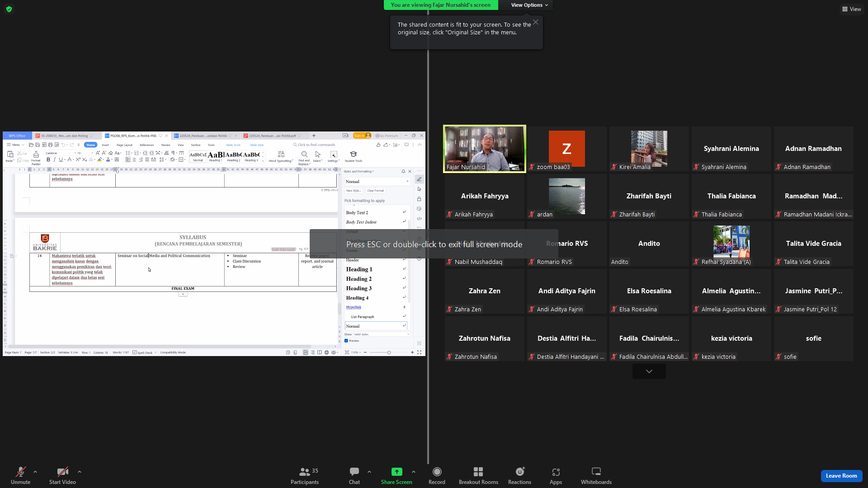Click the Start Video camera icon

[x=62, y=472]
